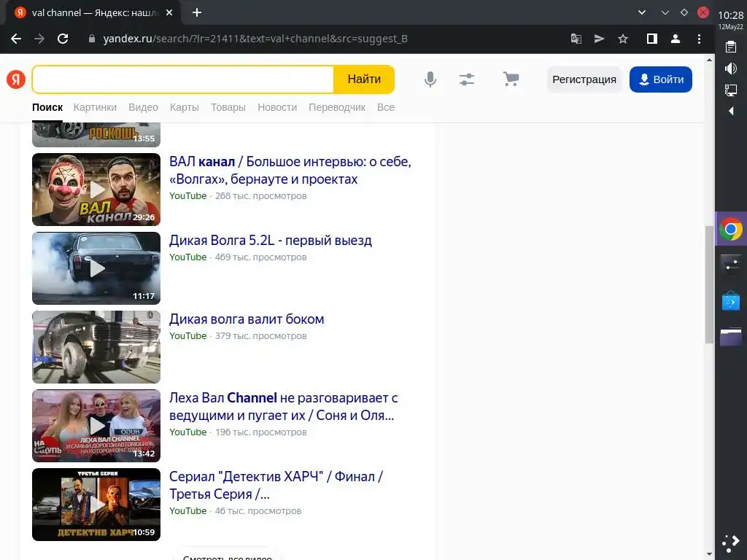Viewport: 747px width, 560px height.
Task: Click the scrollbar up arrow
Action: (x=709, y=60)
